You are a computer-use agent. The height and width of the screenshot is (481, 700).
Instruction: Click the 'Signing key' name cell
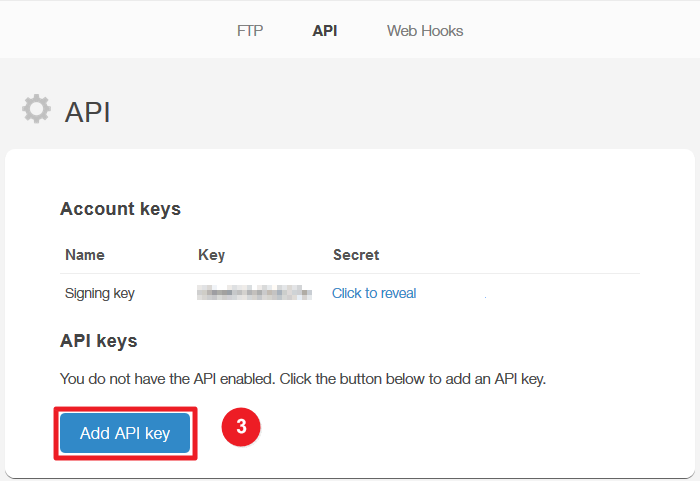(100, 293)
